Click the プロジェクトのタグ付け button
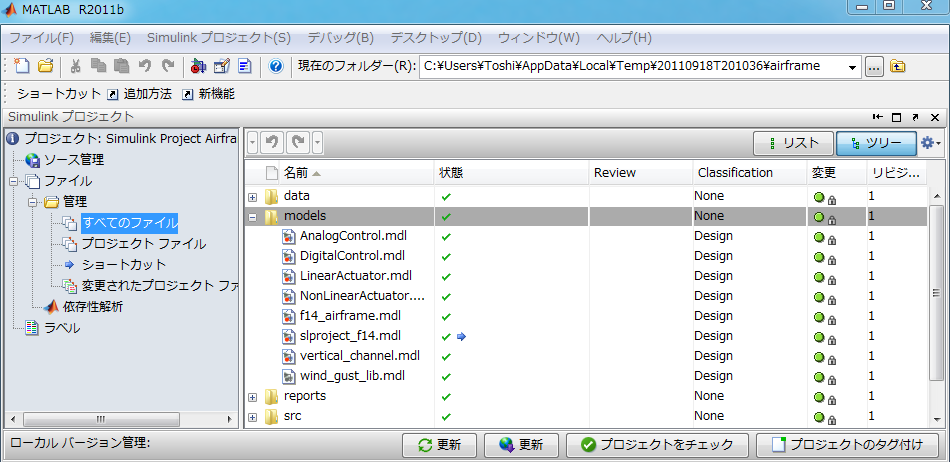 point(848,445)
